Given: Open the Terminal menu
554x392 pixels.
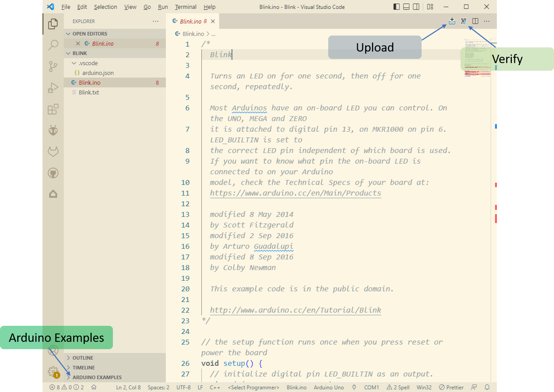Looking at the screenshot, I should 185,7.
